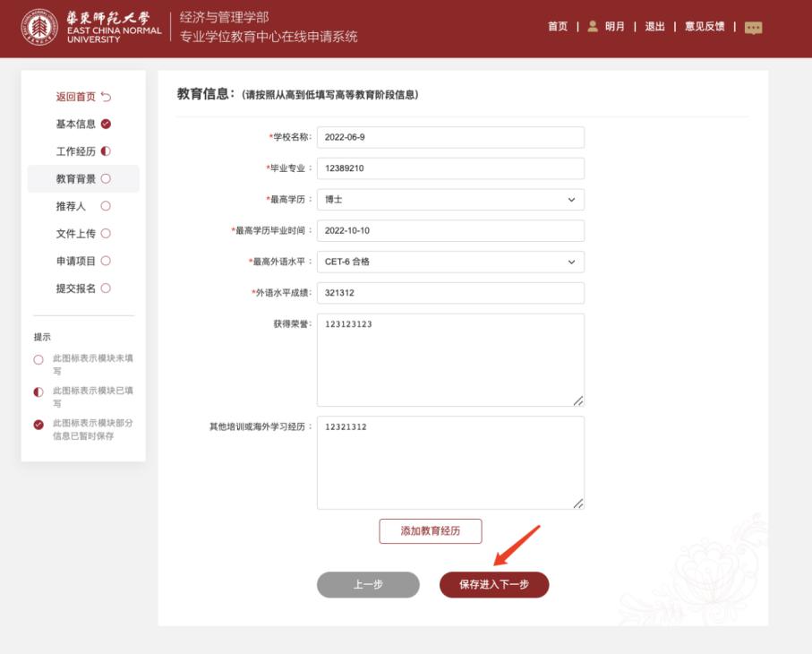Focus the 最高学历毕业时间 date field

[450, 230]
